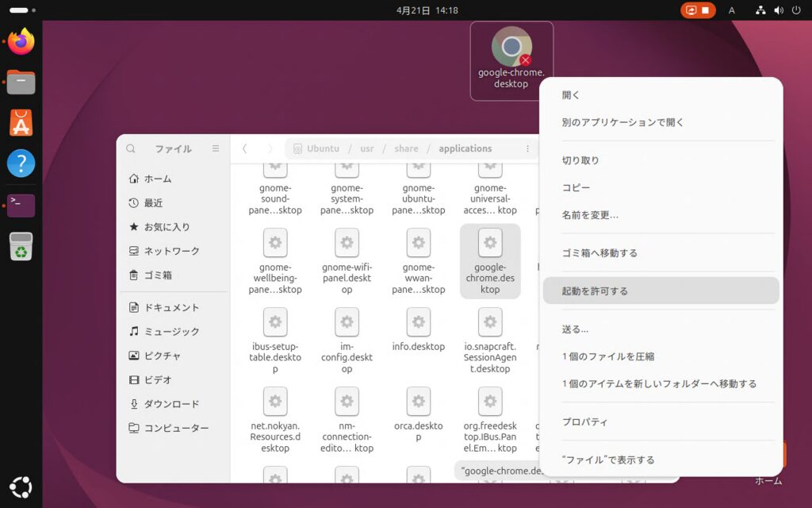
Task: Go to ダウンロード in sidebar
Action: pyautogui.click(x=171, y=404)
